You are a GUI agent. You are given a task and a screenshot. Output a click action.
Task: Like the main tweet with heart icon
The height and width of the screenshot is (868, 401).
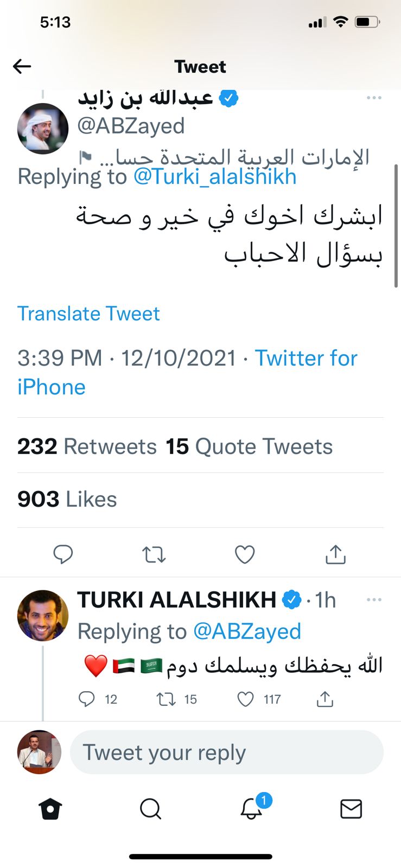click(x=245, y=554)
